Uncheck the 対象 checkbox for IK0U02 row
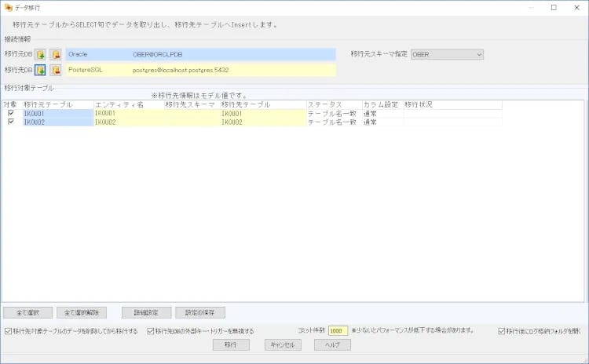 pyautogui.click(x=10, y=122)
